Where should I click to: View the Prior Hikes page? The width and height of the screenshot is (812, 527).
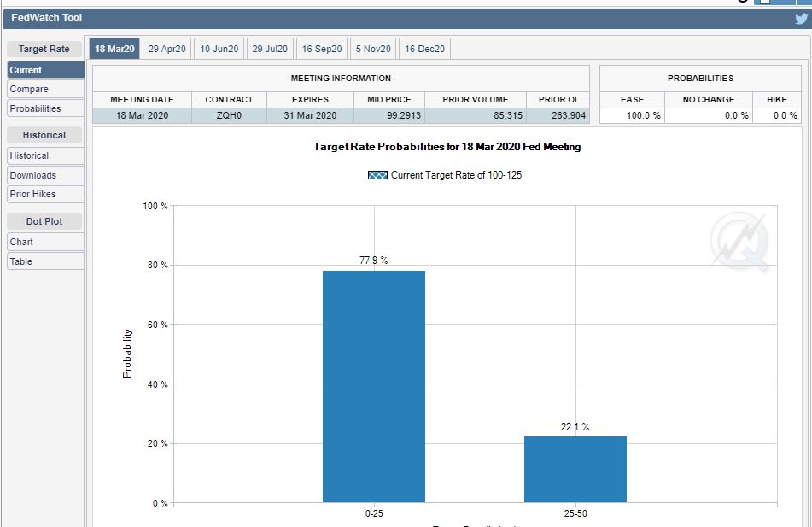[45, 194]
